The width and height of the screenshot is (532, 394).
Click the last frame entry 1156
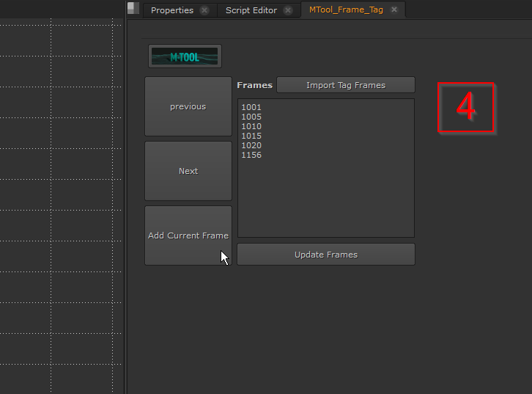click(251, 155)
